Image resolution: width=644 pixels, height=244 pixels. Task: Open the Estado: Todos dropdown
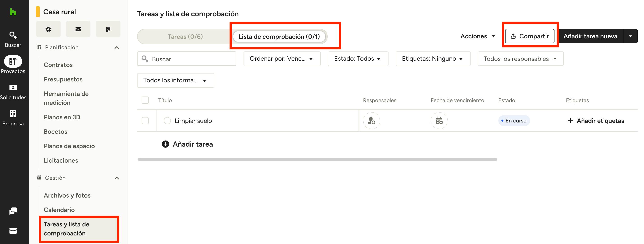358,59
